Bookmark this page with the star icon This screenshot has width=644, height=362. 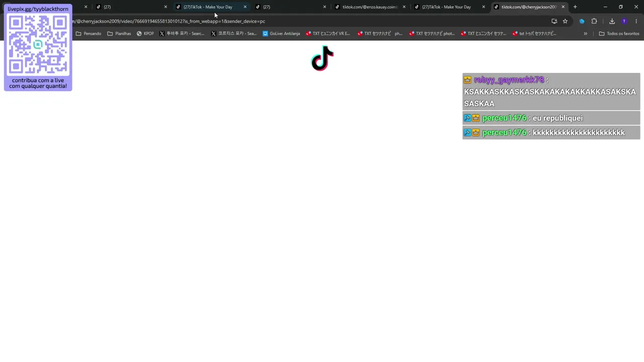[x=565, y=21]
